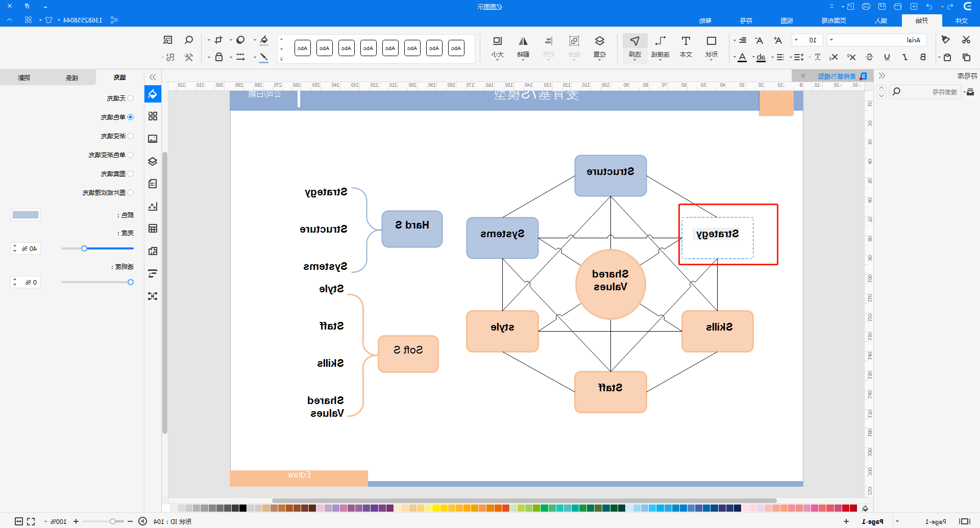Select the Connector (连接线) tool

point(660,47)
